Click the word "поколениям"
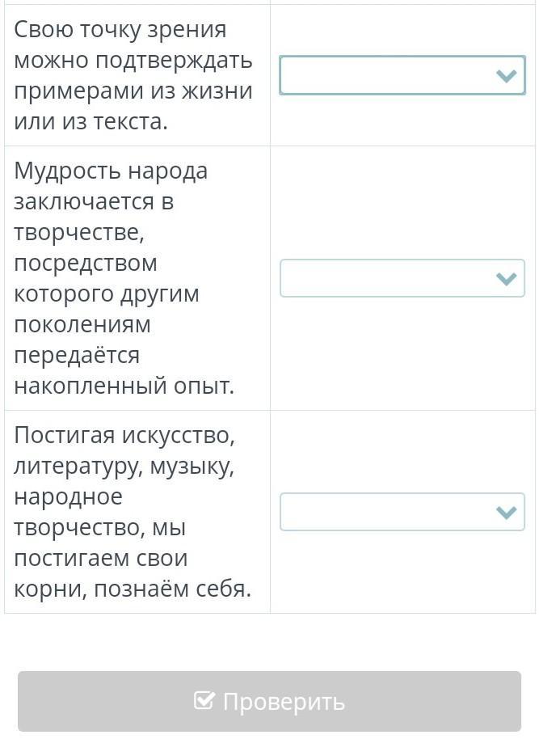Viewport: 539px width, 756px height. pyautogui.click(x=82, y=324)
